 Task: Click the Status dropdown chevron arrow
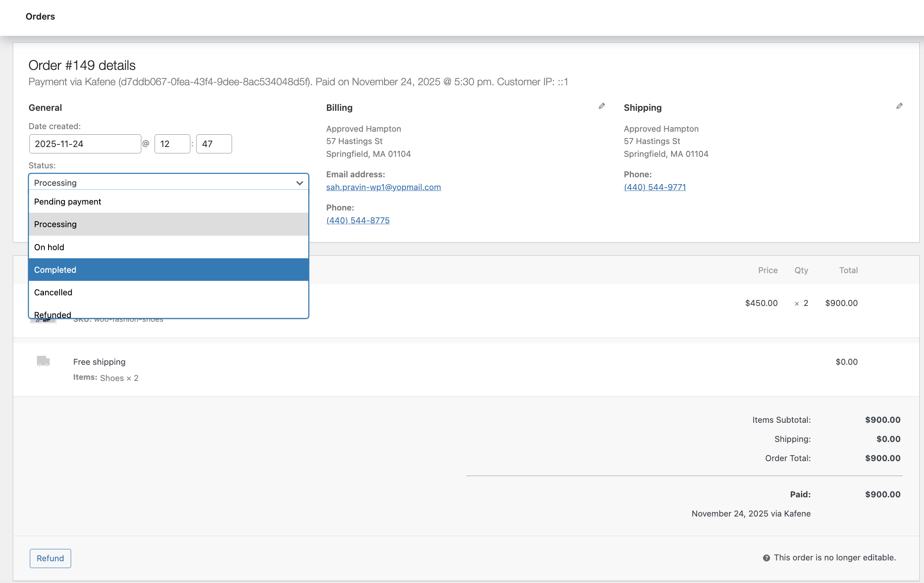point(300,183)
